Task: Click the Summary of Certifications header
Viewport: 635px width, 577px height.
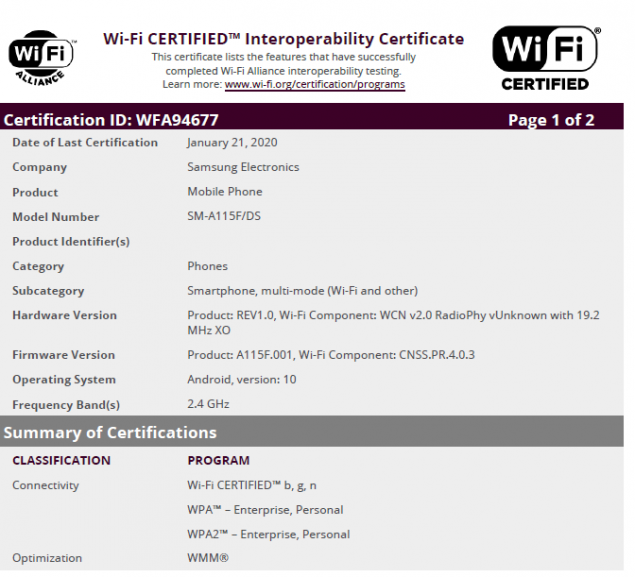Action: (110, 433)
